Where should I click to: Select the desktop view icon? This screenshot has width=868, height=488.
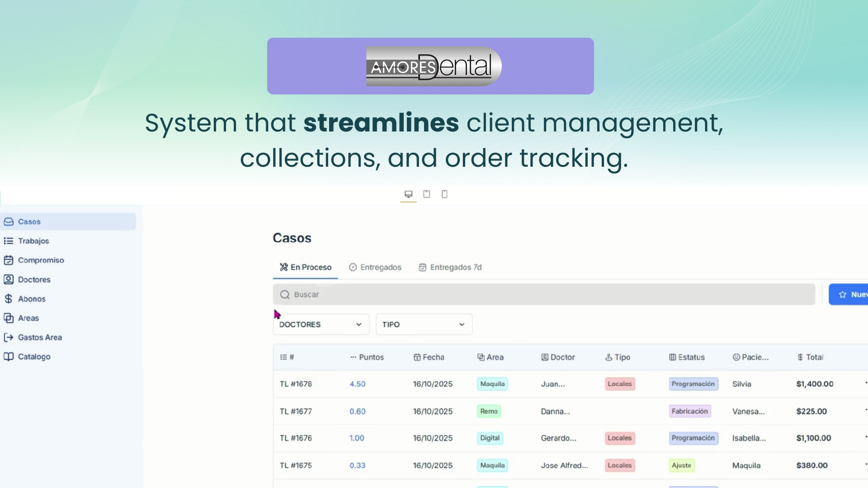(x=408, y=194)
